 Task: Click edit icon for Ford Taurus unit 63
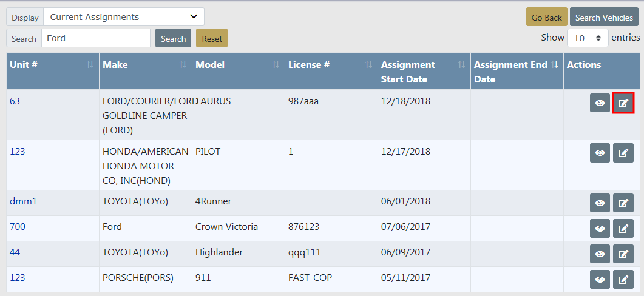tap(623, 103)
